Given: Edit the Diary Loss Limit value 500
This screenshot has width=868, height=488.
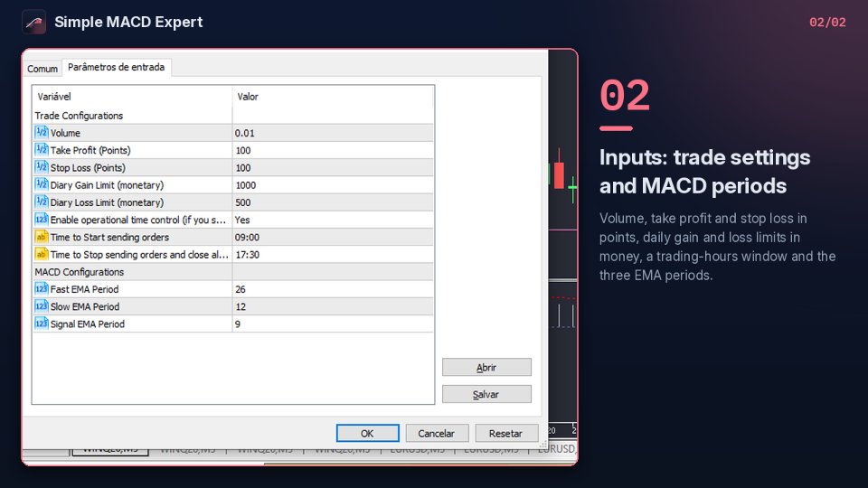Looking at the screenshot, I should pyautogui.click(x=333, y=202).
